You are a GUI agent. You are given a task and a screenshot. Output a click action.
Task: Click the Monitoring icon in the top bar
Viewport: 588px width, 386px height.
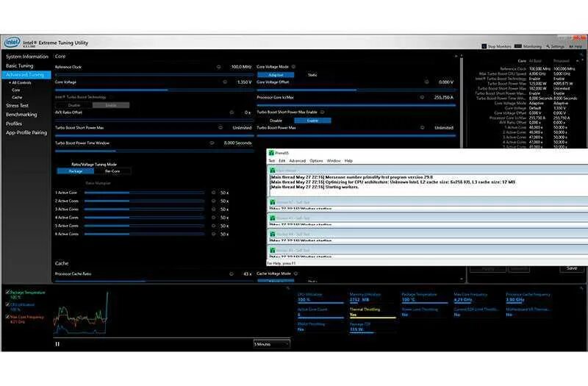point(518,46)
